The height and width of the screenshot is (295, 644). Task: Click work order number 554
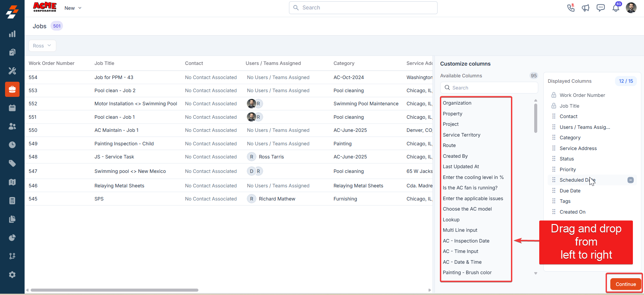(33, 77)
